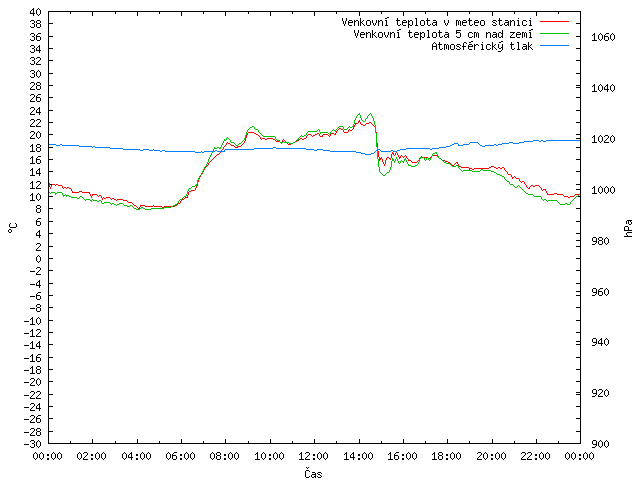Click the right axis value '1000'
This screenshot has height=480, width=640.
[x=603, y=190]
